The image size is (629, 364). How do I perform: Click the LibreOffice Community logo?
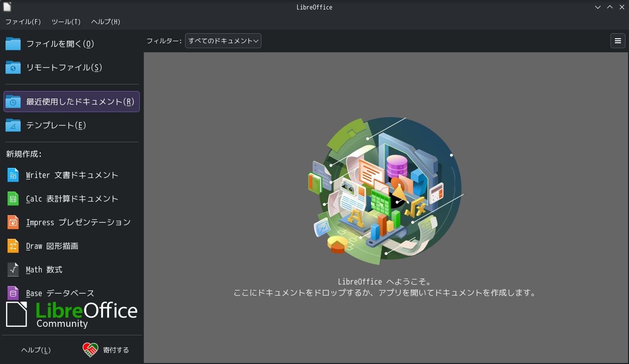[71, 315]
